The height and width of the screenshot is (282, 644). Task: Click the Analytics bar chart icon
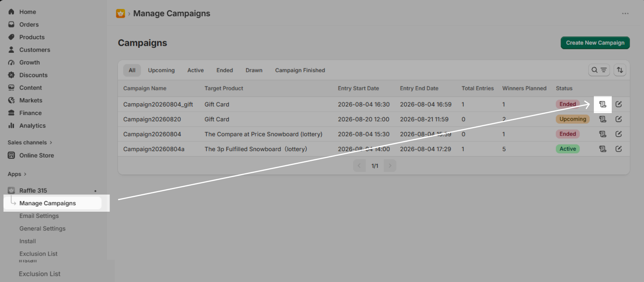(x=11, y=125)
